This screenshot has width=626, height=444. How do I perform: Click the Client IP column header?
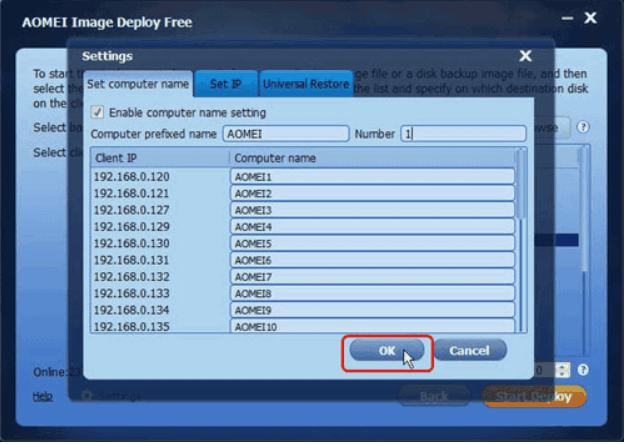coord(160,158)
